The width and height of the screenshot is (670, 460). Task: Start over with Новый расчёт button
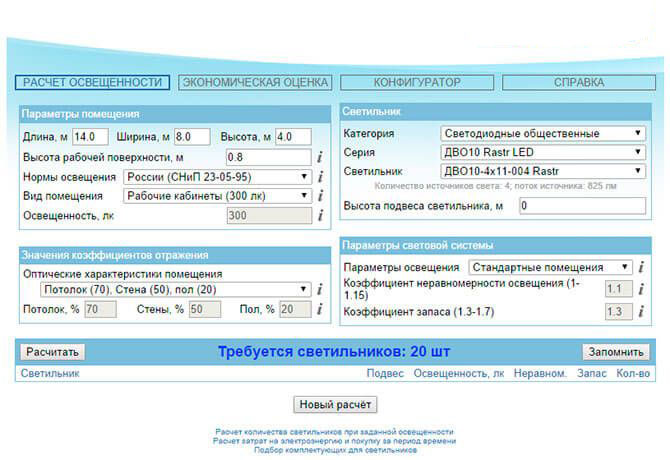pos(335,405)
